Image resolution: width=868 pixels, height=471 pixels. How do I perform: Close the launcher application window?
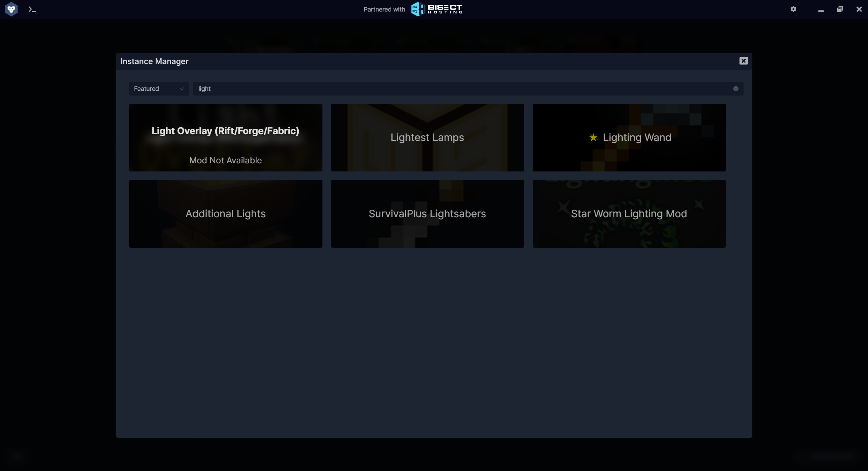pos(859,9)
